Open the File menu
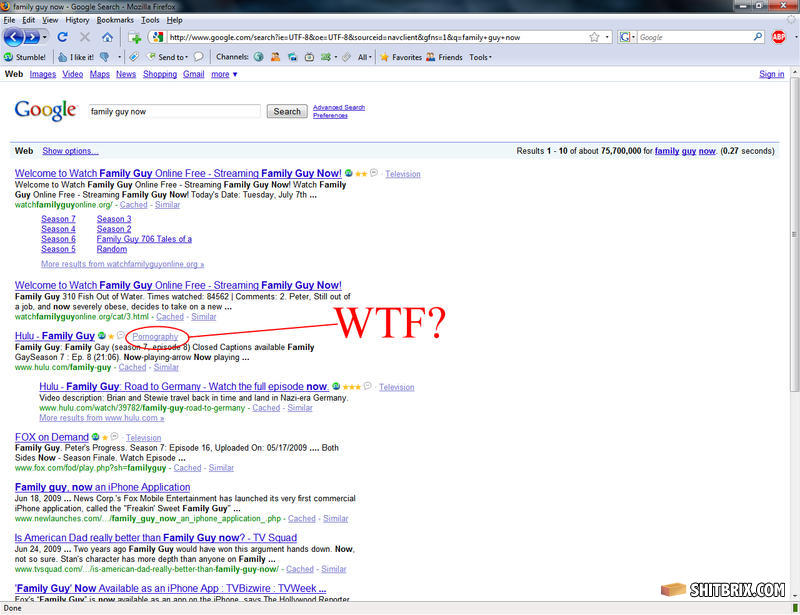Viewport: 800px width, 615px height. point(9,20)
